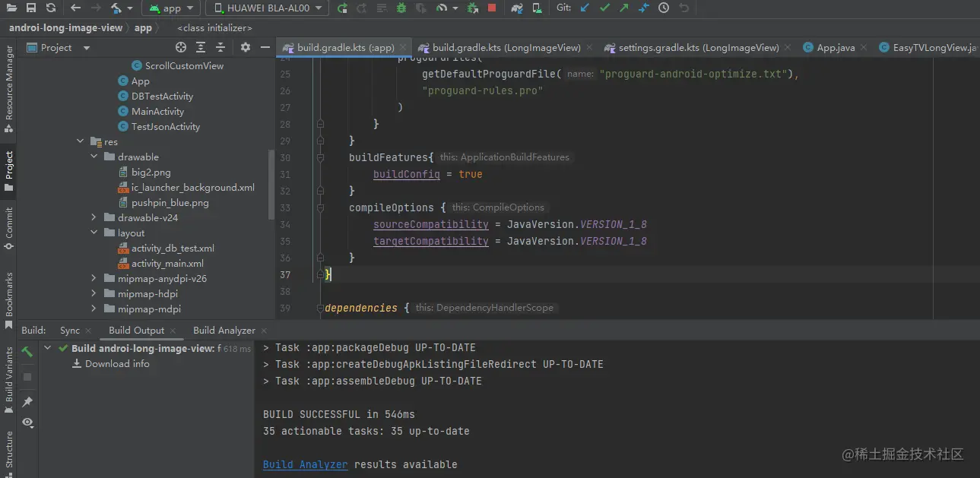Screen dimensions: 980x478
Task: Save all files with the floppy icon
Action: click(x=31, y=8)
